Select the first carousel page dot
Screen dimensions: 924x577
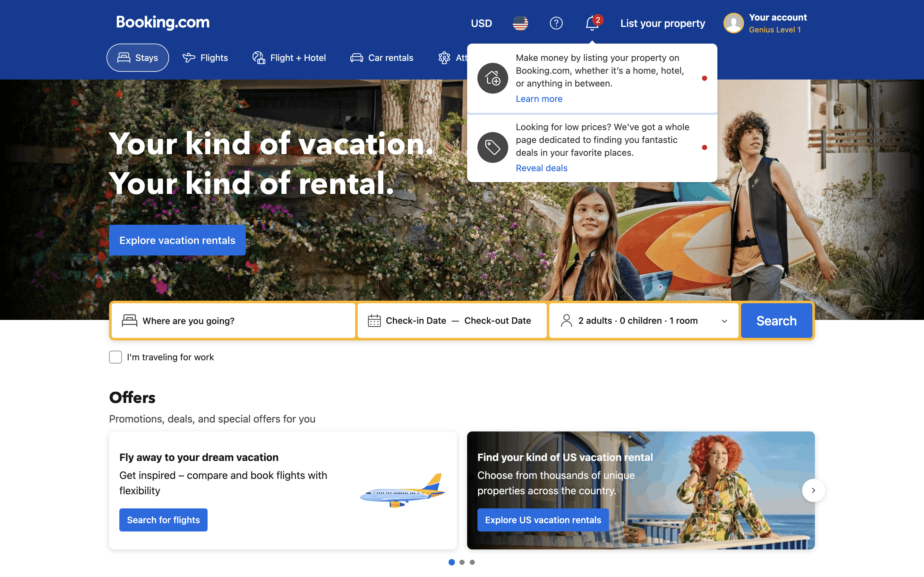[452, 562]
